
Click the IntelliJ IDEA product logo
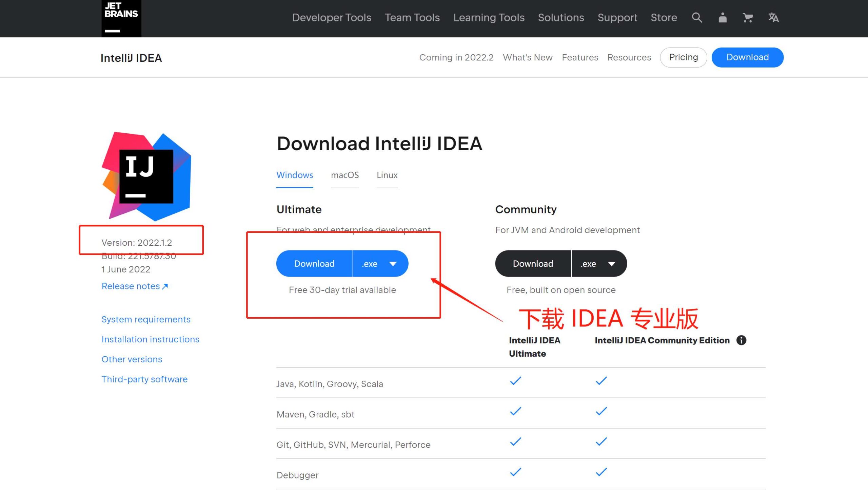coord(146,176)
